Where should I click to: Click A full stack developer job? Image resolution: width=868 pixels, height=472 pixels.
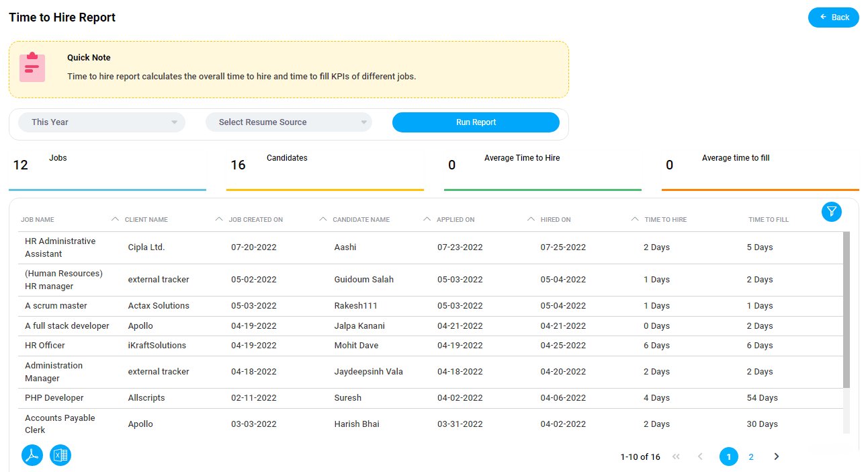(67, 326)
